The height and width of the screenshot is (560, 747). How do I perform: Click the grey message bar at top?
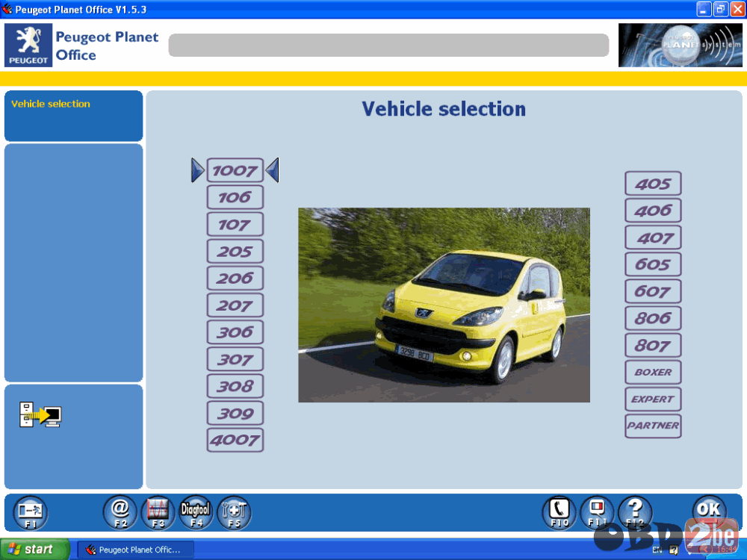point(388,46)
